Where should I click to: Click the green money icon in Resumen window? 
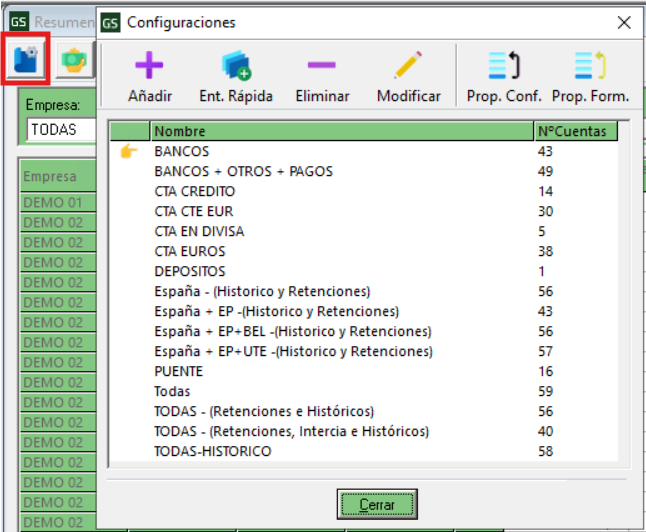tap(74, 61)
